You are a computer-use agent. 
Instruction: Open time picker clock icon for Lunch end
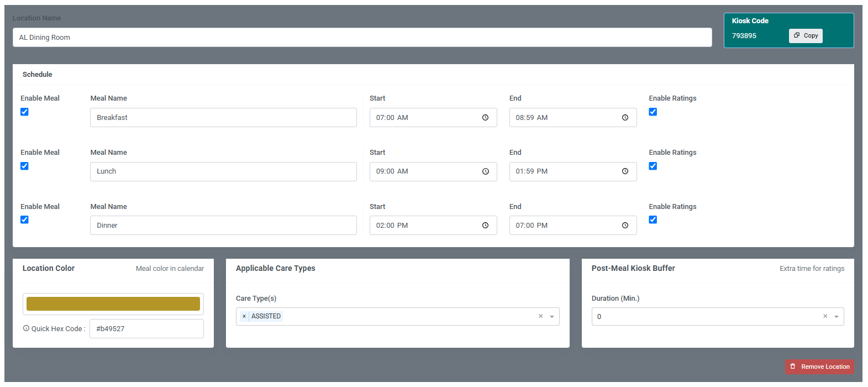coord(625,171)
